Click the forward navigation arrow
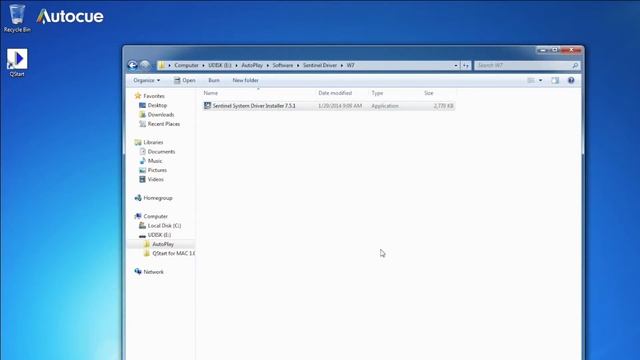The height and width of the screenshot is (360, 640). tap(144, 65)
